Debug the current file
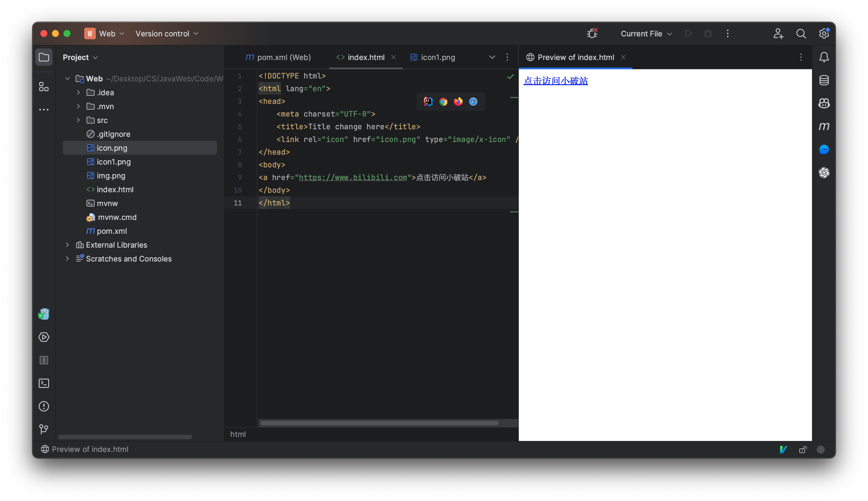 click(x=708, y=34)
